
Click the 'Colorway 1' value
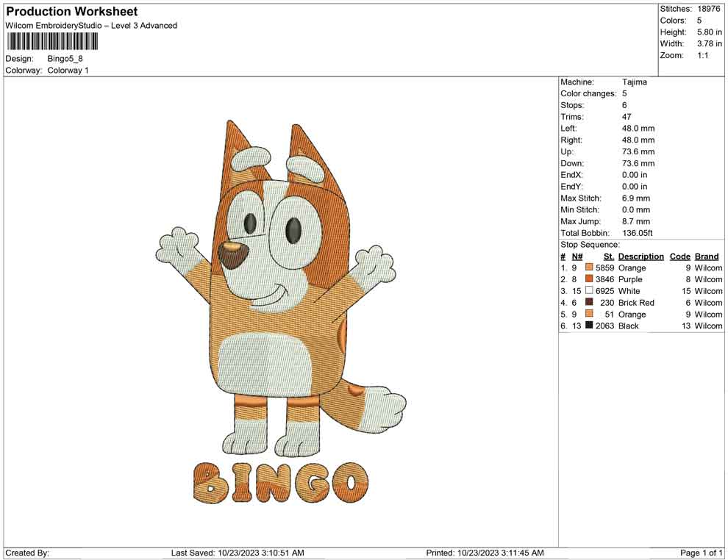(68, 70)
